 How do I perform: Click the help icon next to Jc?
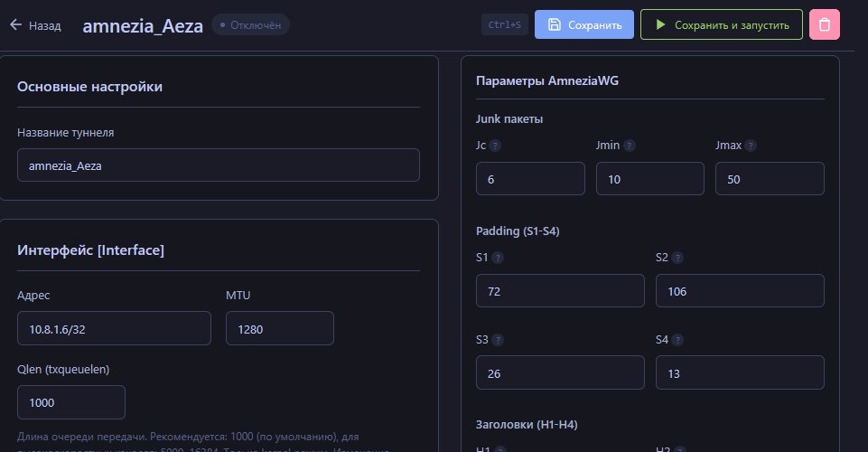(495, 146)
